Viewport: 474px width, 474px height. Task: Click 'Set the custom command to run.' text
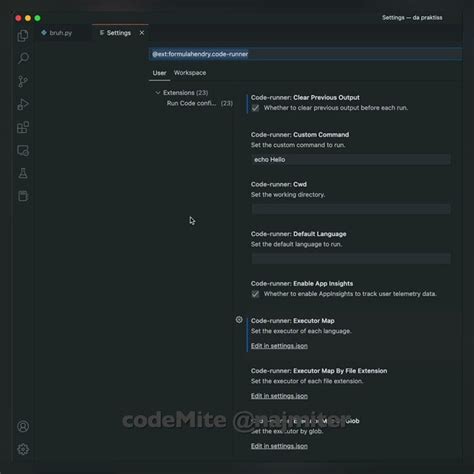pos(298,145)
